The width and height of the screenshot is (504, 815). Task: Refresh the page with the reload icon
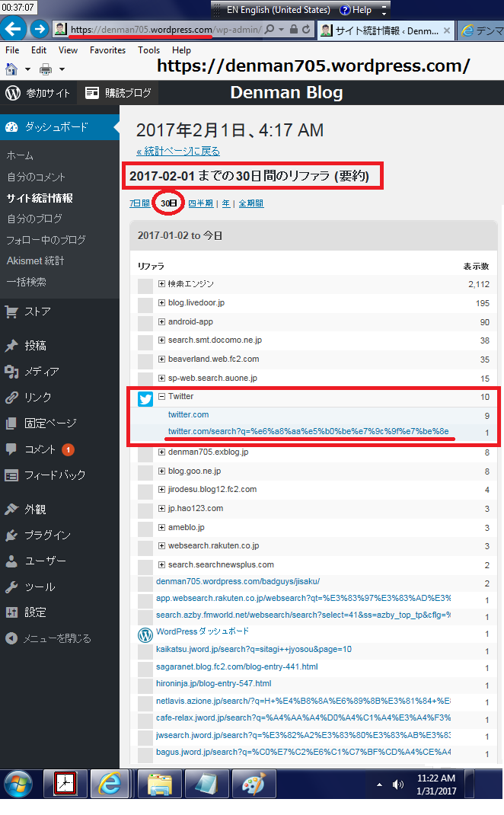[x=307, y=29]
